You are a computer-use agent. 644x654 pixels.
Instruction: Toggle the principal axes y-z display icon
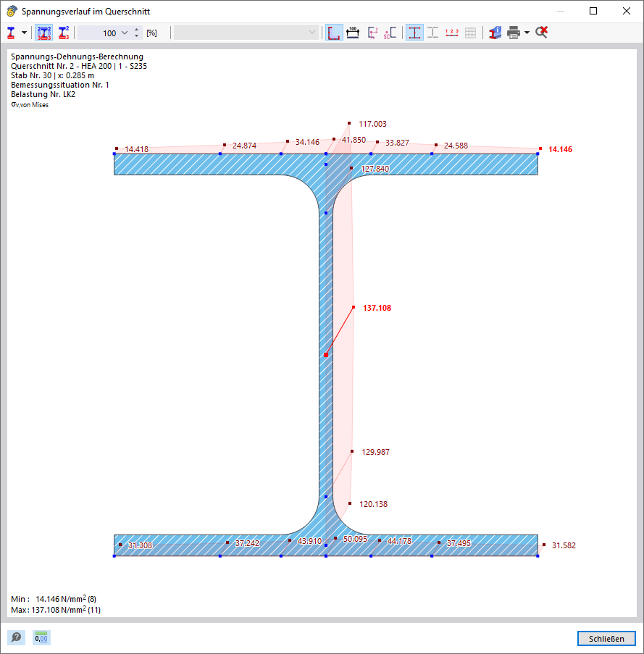tap(372, 33)
